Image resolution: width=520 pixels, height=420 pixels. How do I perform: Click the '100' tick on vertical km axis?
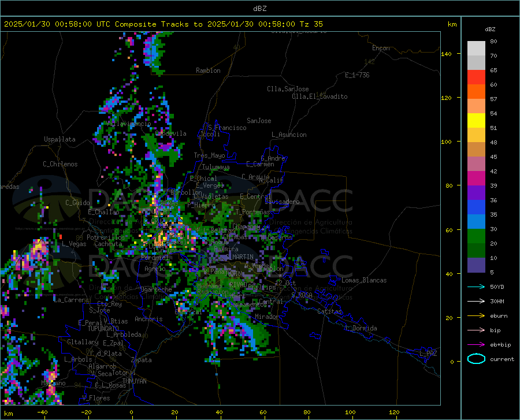point(447,142)
